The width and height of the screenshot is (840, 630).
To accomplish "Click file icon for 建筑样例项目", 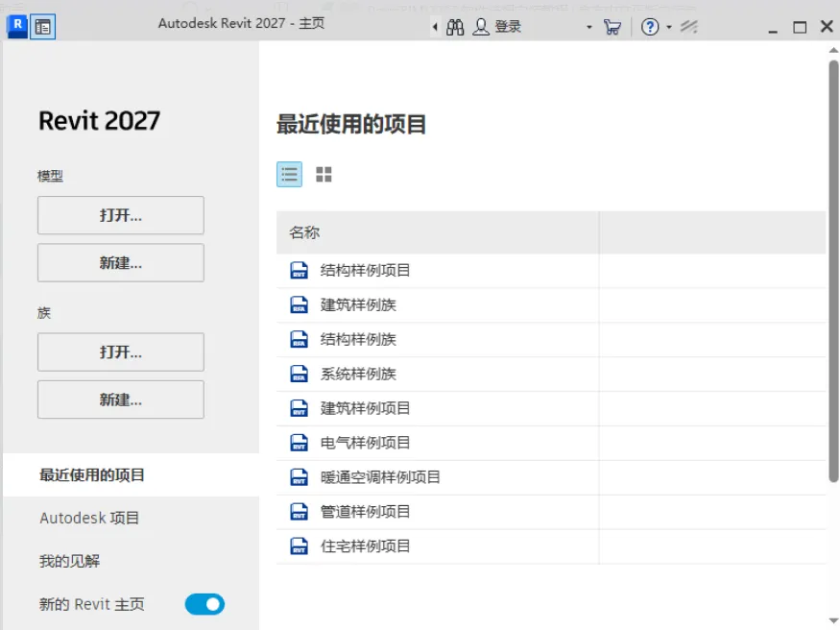I will coord(299,408).
